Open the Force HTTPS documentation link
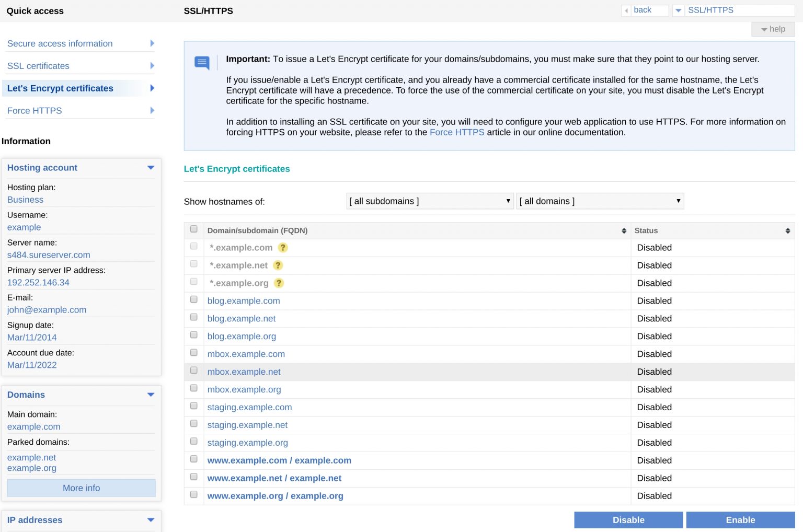Viewport: 803px width, 532px height. 457,132
